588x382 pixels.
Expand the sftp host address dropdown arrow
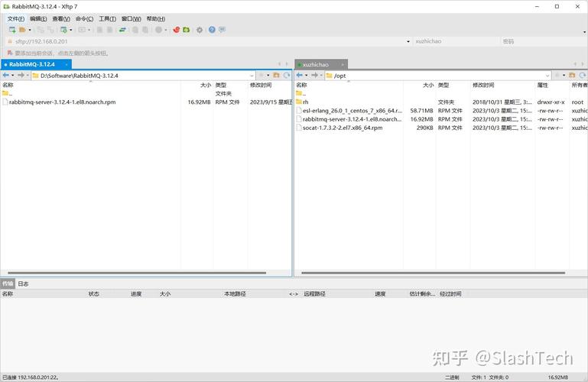click(x=408, y=41)
